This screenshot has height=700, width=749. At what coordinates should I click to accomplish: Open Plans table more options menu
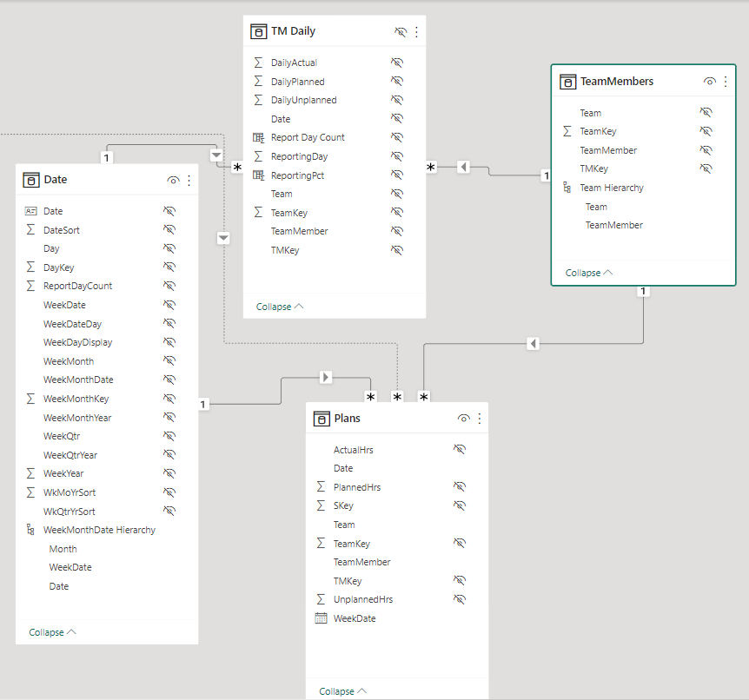(x=479, y=419)
